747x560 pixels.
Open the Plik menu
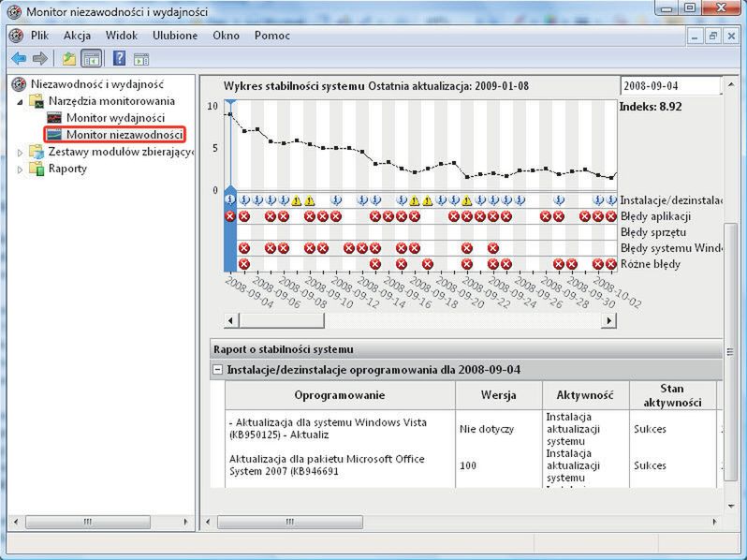coord(39,36)
